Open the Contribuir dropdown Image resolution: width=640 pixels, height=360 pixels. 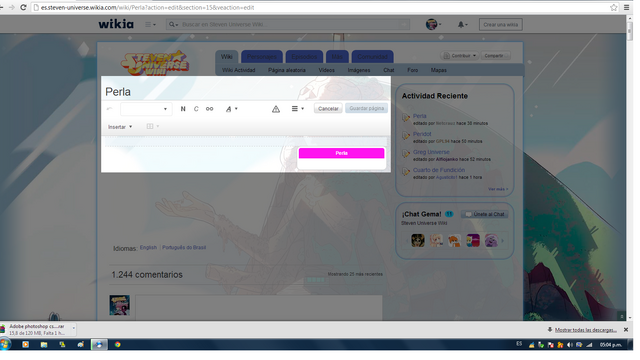460,56
